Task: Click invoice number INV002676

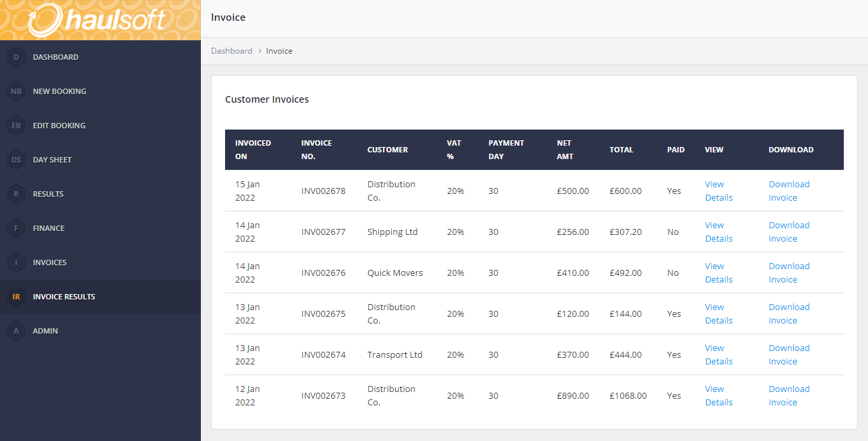Action: pos(323,273)
